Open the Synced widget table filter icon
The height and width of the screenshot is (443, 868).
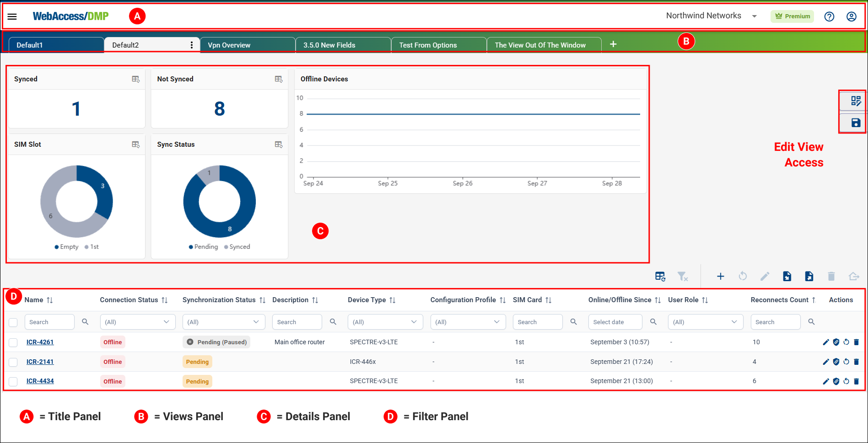coord(136,79)
